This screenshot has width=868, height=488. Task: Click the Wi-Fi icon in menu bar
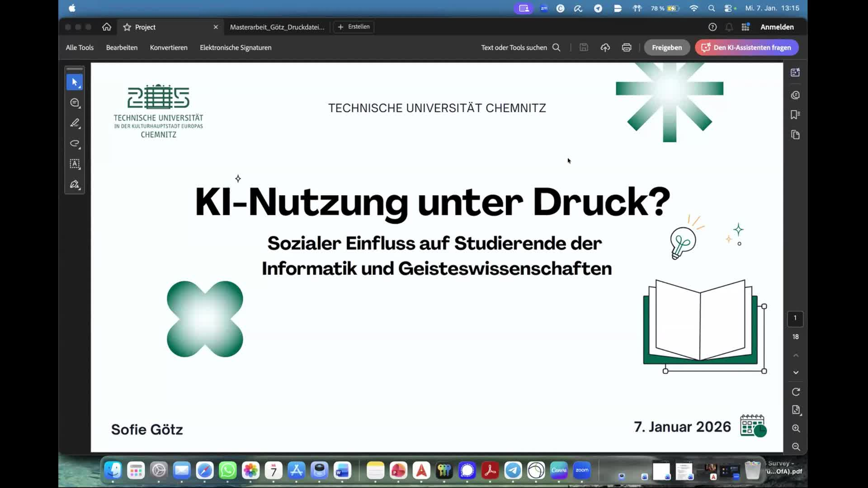pyautogui.click(x=693, y=8)
